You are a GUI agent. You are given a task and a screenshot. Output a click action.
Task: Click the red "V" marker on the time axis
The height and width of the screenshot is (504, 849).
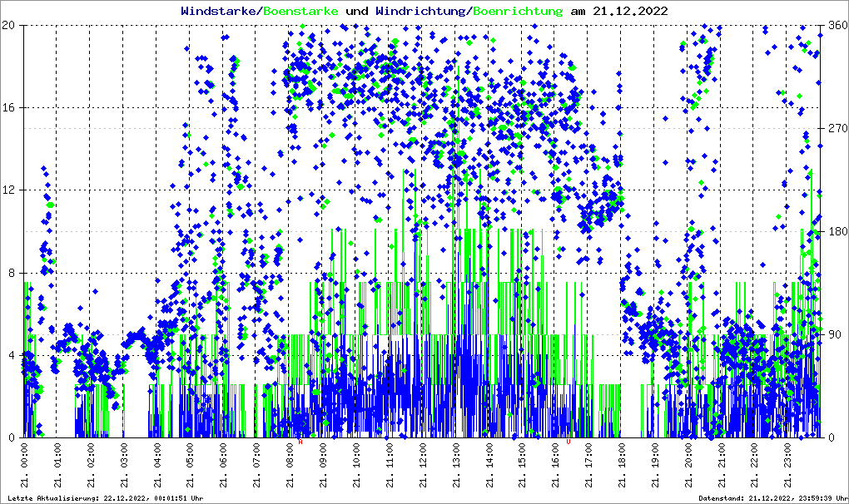pos(568,442)
